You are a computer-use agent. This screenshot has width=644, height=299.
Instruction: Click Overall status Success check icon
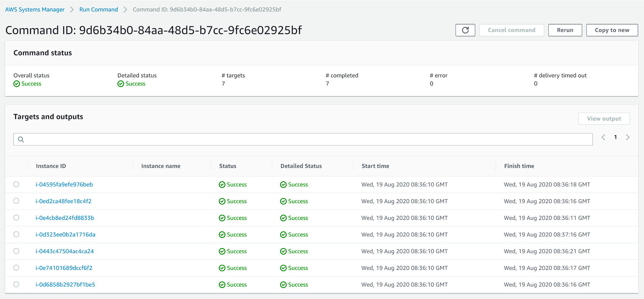[x=17, y=84]
